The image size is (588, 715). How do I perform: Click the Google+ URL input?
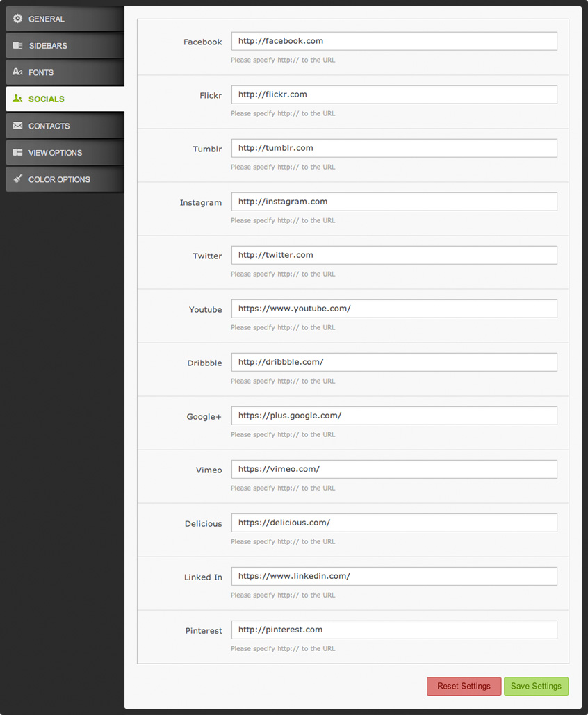(394, 416)
